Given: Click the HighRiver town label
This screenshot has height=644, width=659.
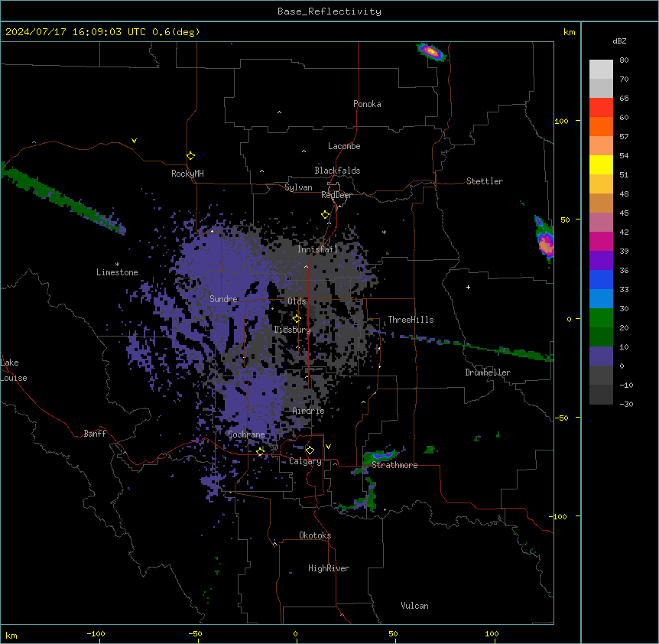Looking at the screenshot, I should [329, 568].
